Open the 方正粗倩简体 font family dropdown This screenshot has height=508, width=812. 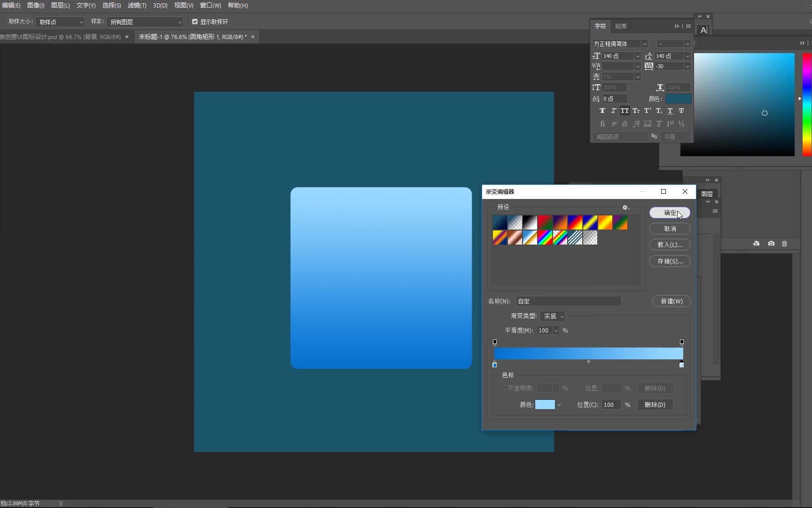tap(645, 44)
